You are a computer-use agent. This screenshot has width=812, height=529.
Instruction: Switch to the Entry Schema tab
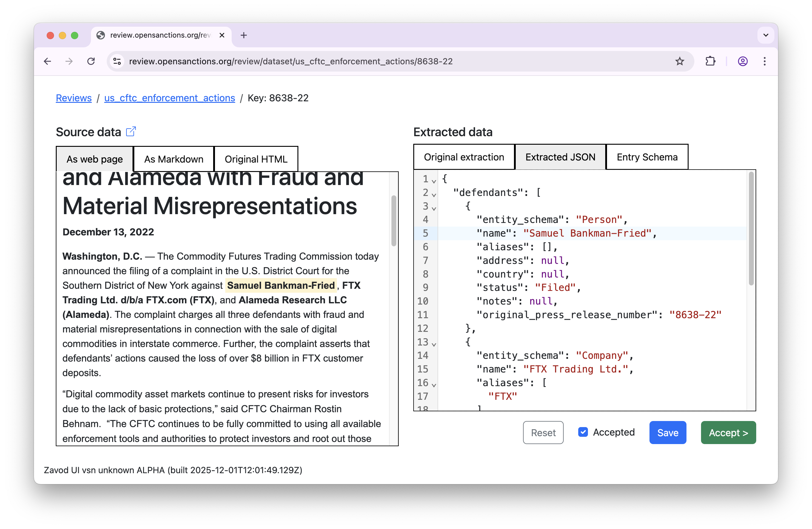647,157
